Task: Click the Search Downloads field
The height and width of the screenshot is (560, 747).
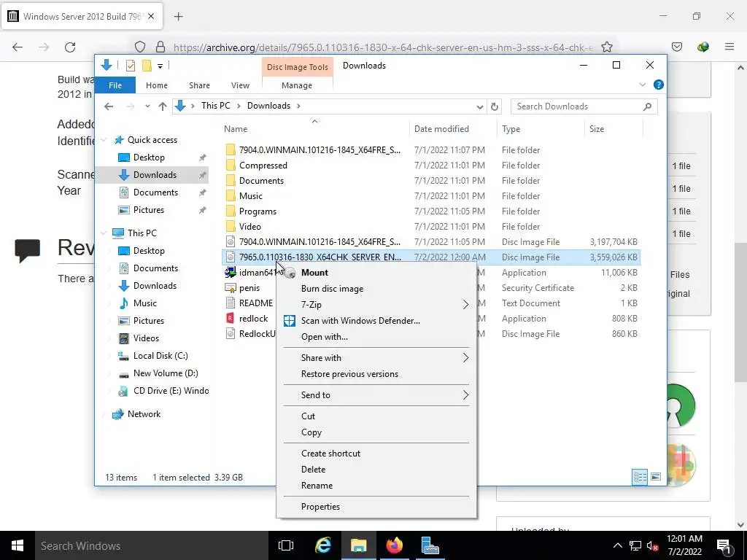Action: (x=584, y=106)
